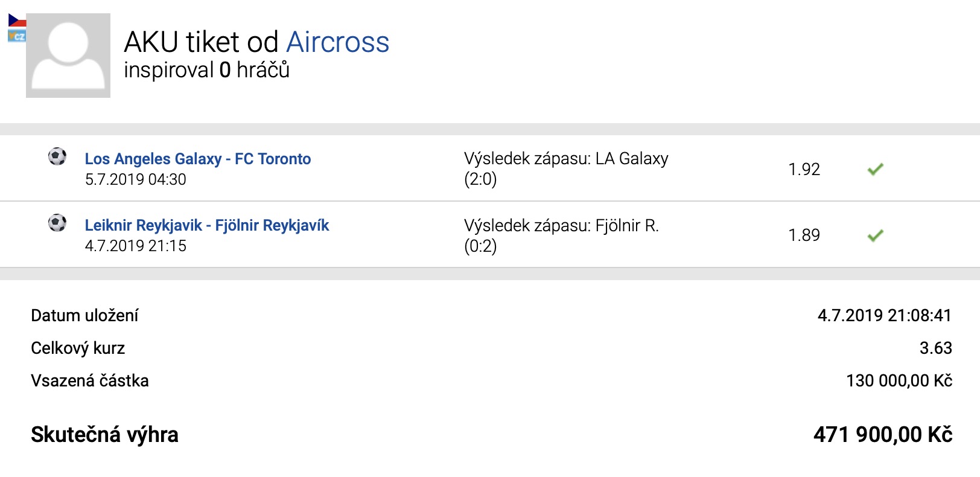980x477 pixels.
Task: Click the green checkmark beside odds 1.89
Action: [875, 235]
